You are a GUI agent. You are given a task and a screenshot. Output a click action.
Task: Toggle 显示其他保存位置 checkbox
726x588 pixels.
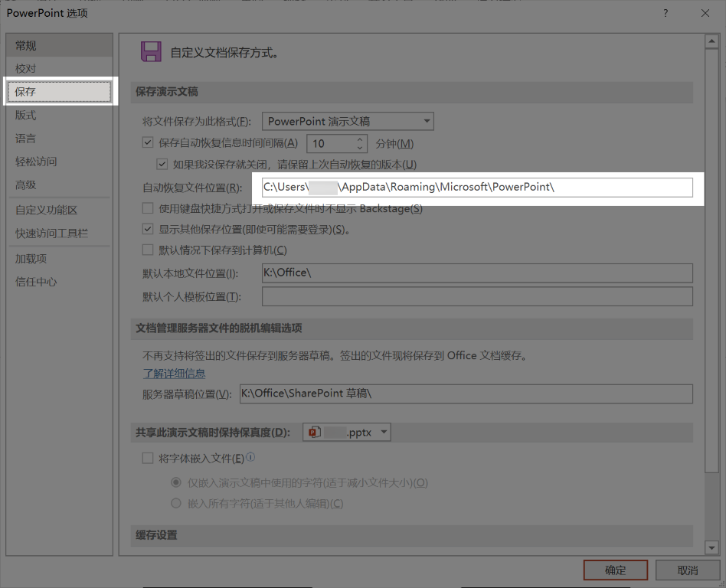pyautogui.click(x=148, y=229)
